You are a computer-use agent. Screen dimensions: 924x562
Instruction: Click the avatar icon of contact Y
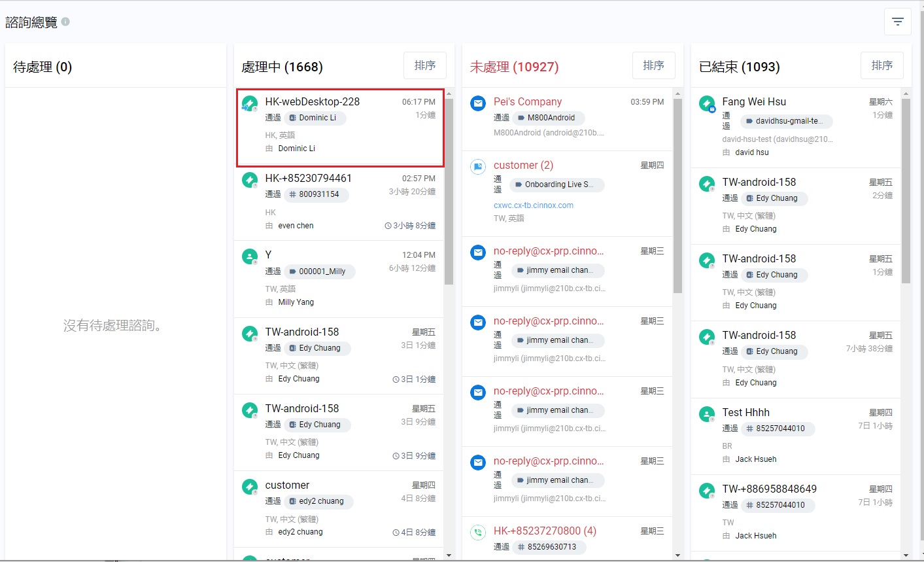[250, 256]
